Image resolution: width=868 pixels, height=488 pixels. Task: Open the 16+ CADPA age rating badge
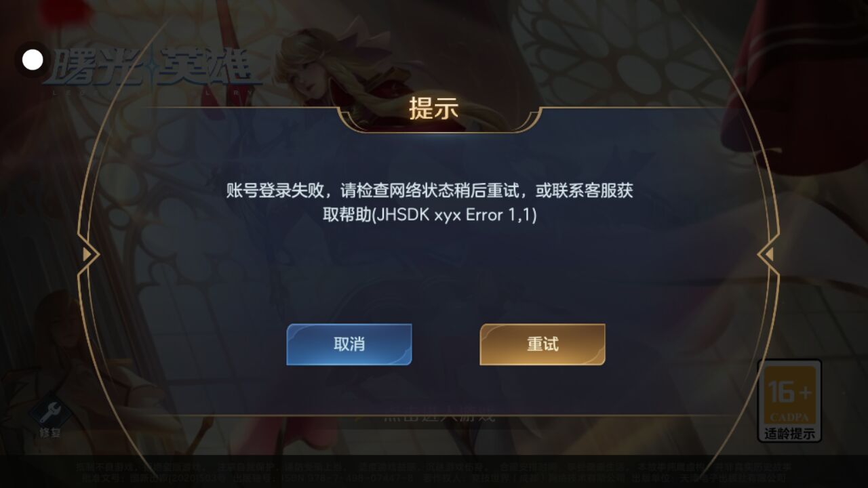click(x=789, y=401)
